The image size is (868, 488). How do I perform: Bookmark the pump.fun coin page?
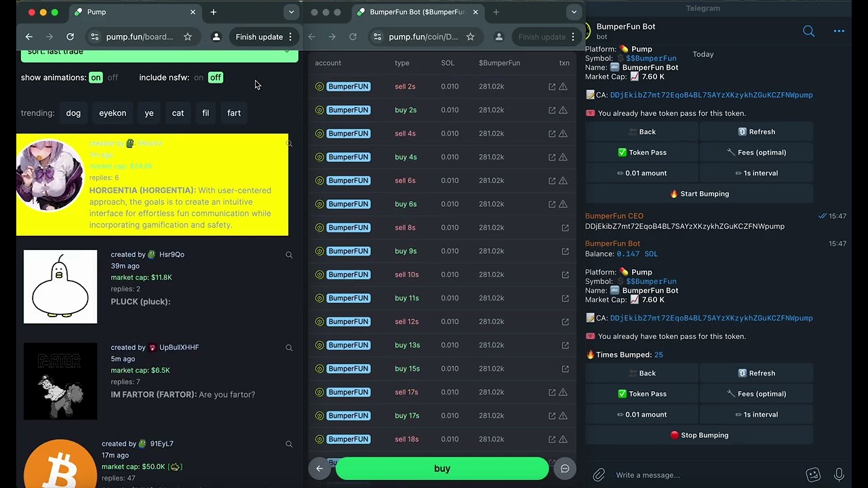471,37
